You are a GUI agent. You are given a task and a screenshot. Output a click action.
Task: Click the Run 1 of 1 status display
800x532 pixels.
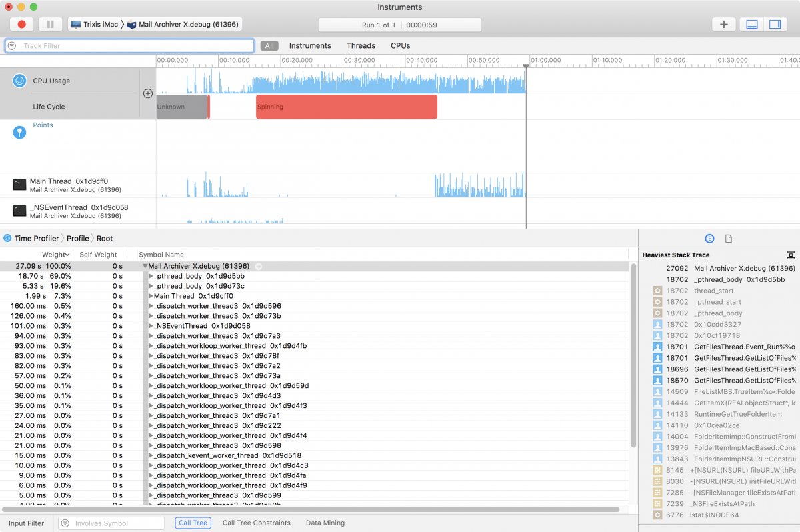(400, 25)
